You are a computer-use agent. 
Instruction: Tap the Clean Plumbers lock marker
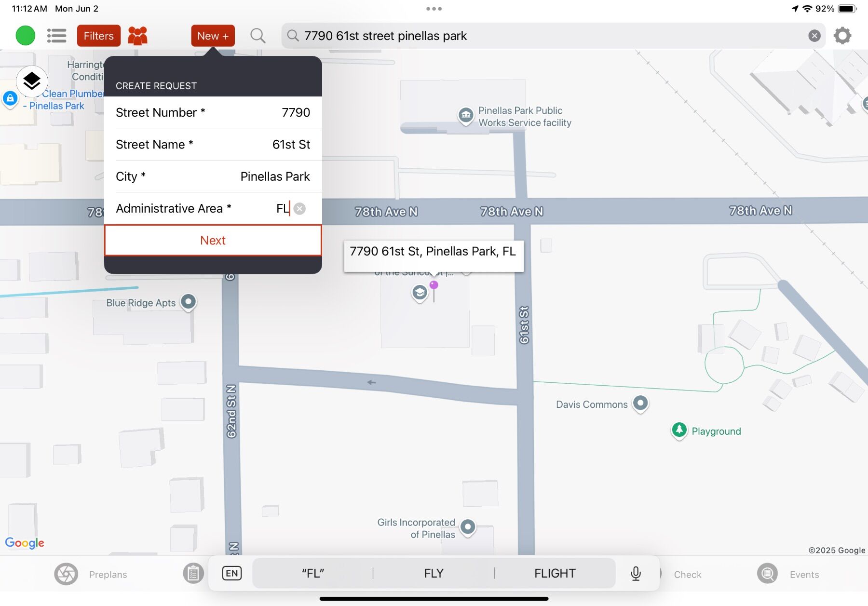pos(10,99)
